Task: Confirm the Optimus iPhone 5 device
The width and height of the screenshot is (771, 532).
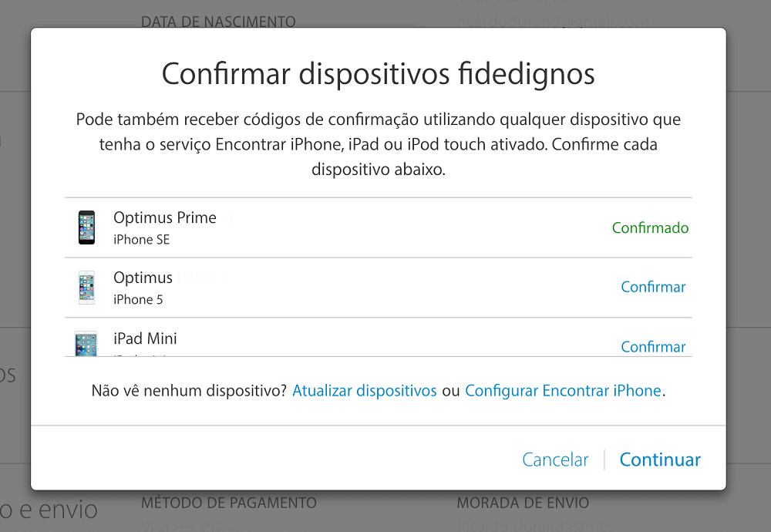Action: [653, 287]
